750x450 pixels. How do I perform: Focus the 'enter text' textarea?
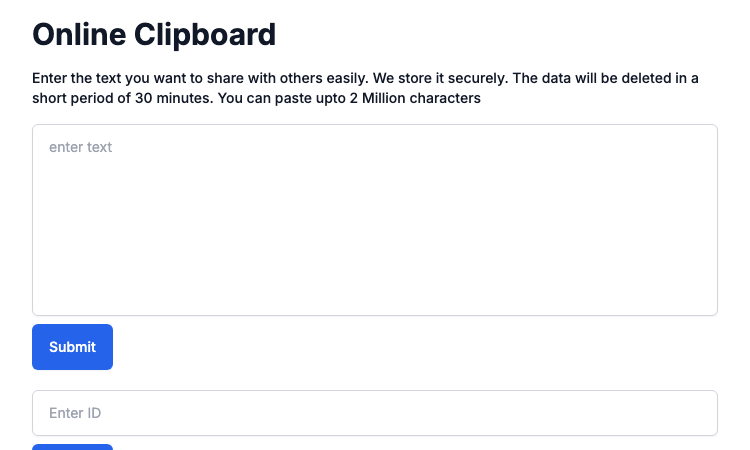pyautogui.click(x=375, y=220)
